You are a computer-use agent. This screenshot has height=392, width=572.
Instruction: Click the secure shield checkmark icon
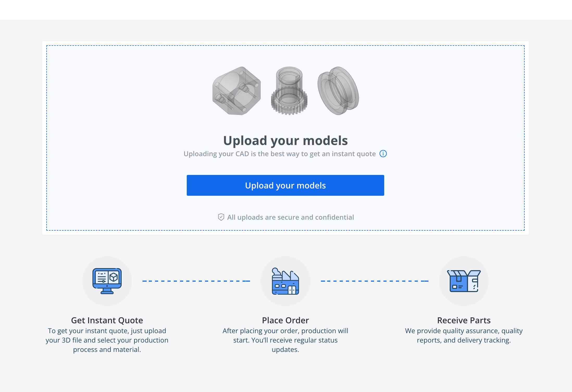coord(221,217)
